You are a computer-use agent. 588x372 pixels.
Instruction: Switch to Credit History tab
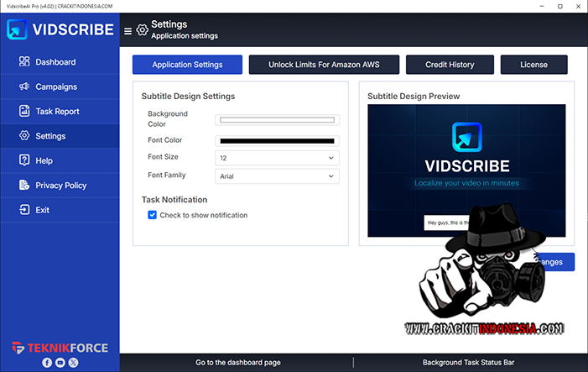click(x=450, y=65)
